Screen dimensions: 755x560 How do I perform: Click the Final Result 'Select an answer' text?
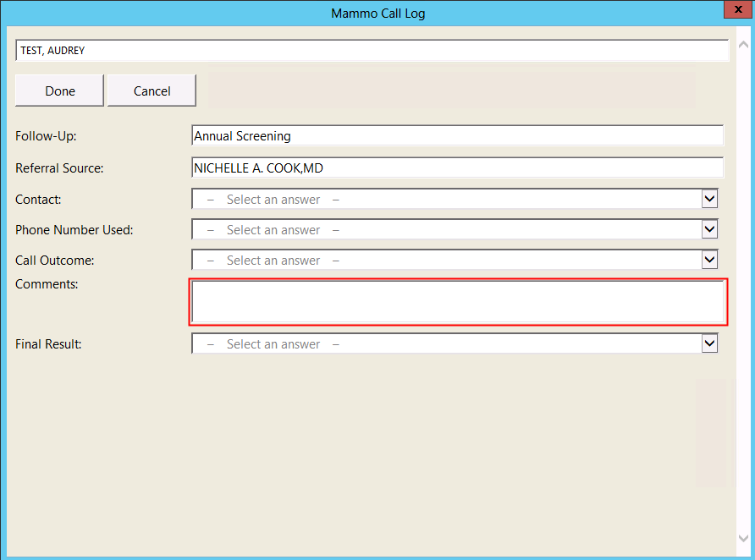click(273, 344)
